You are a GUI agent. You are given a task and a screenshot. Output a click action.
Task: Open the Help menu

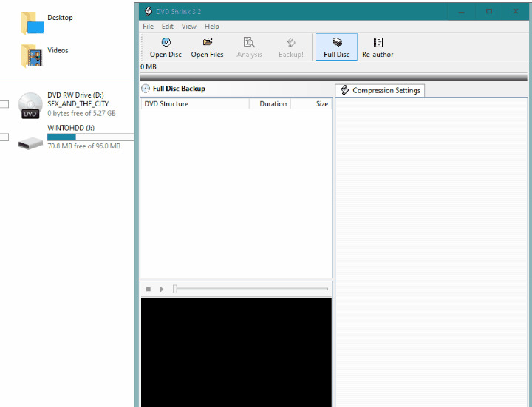[x=212, y=27]
